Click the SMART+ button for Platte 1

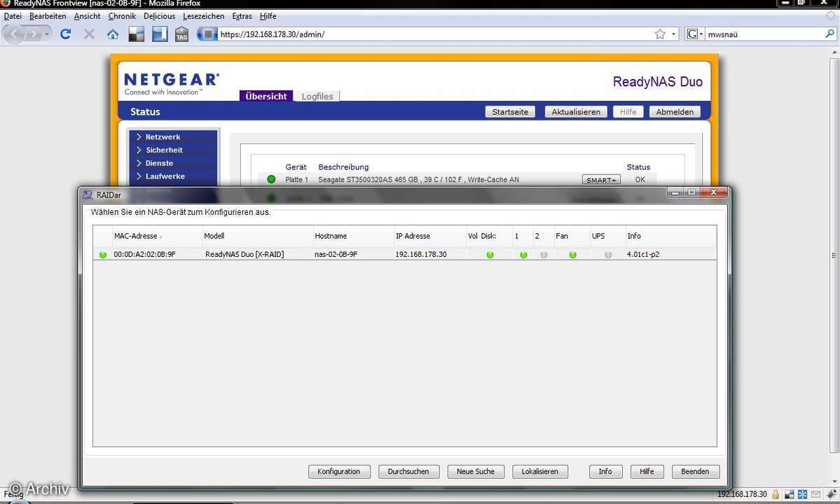tap(601, 180)
